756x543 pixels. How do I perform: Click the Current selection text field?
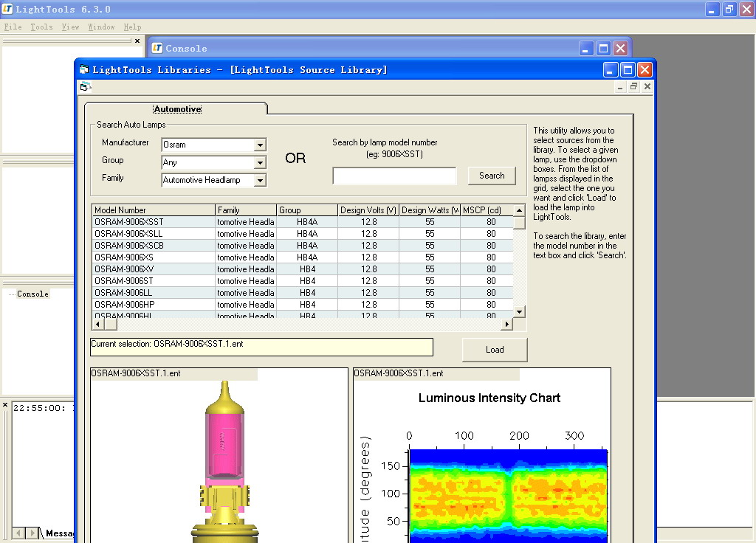coord(262,347)
